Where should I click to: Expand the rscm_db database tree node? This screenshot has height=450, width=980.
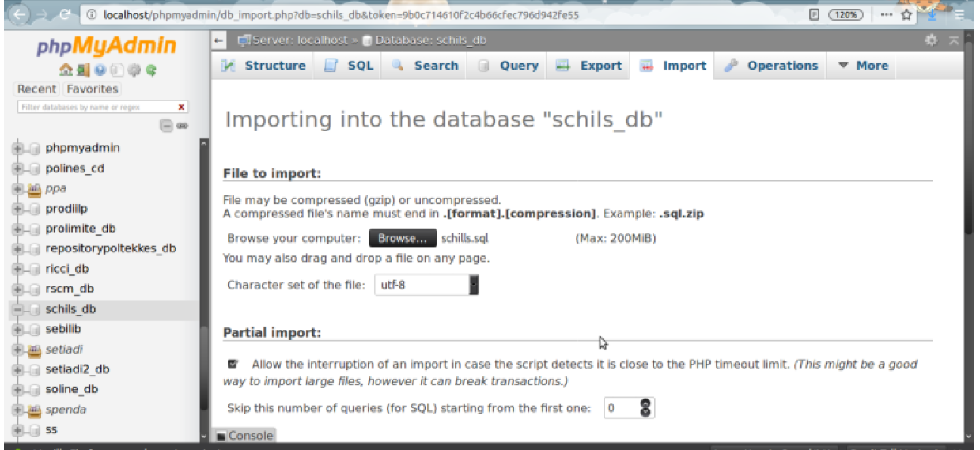17,289
